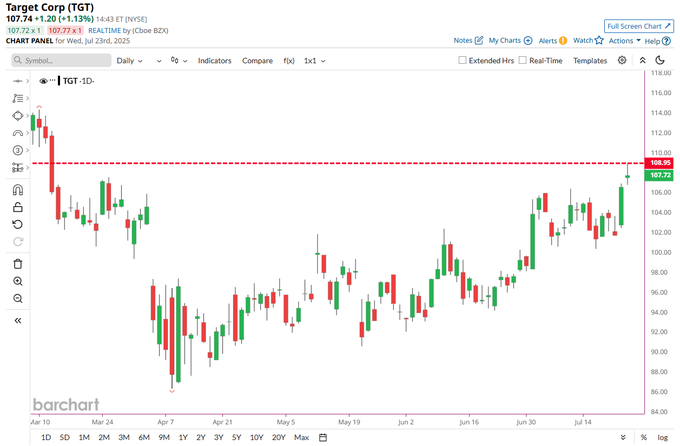
Task: Open the Indicators menu
Action: (215, 61)
